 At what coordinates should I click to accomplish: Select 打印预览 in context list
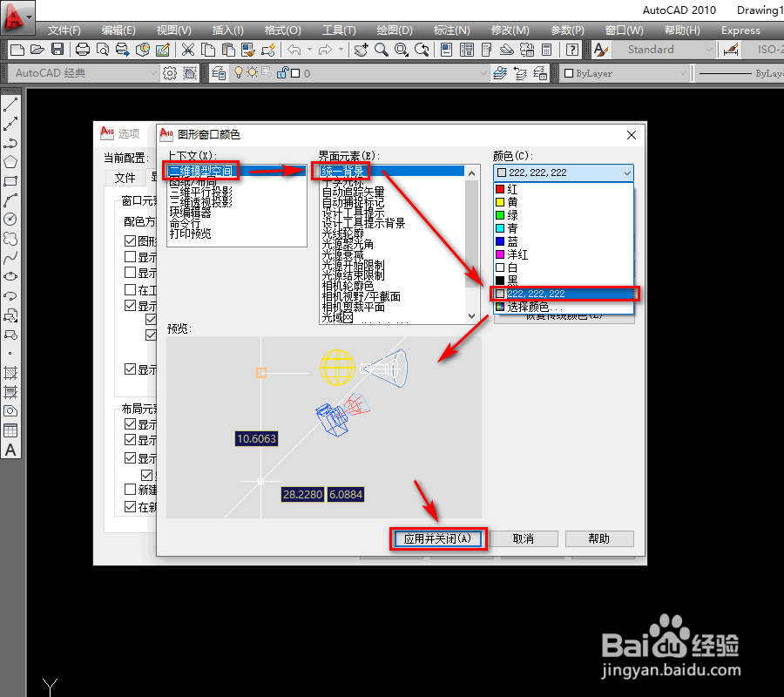tap(236, 234)
